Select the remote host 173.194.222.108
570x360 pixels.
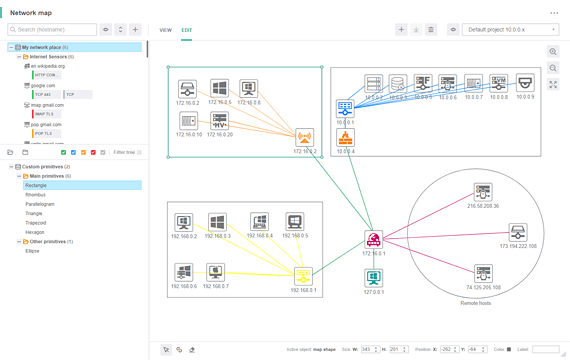click(x=518, y=232)
